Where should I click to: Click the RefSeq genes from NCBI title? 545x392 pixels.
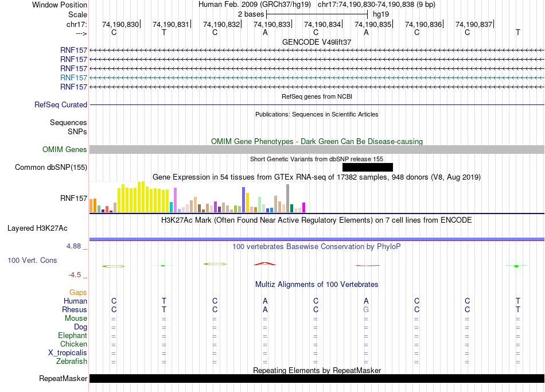point(317,96)
